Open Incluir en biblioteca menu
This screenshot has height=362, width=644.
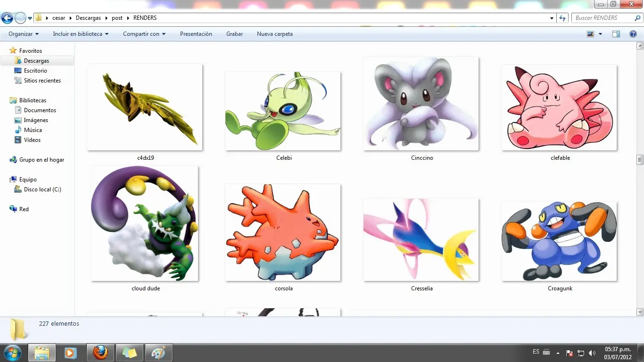coord(81,34)
